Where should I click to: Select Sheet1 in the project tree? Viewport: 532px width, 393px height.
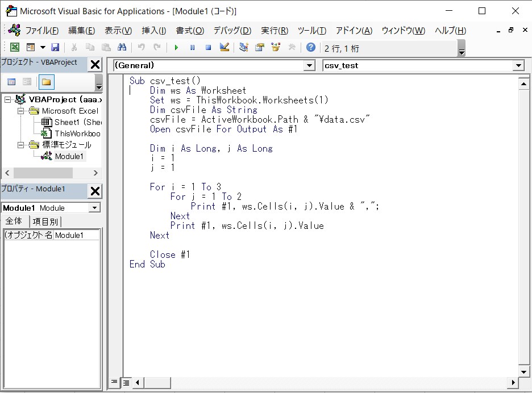coord(72,122)
